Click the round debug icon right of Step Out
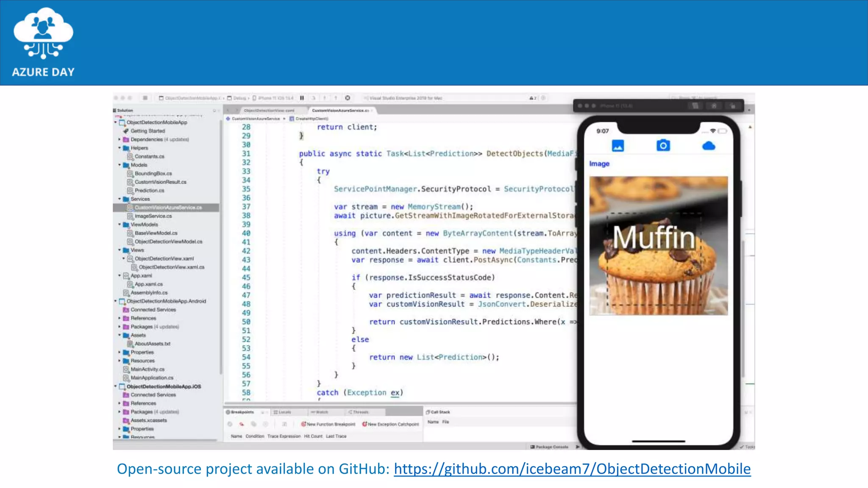Image resolution: width=868 pixels, height=488 pixels. tap(348, 98)
